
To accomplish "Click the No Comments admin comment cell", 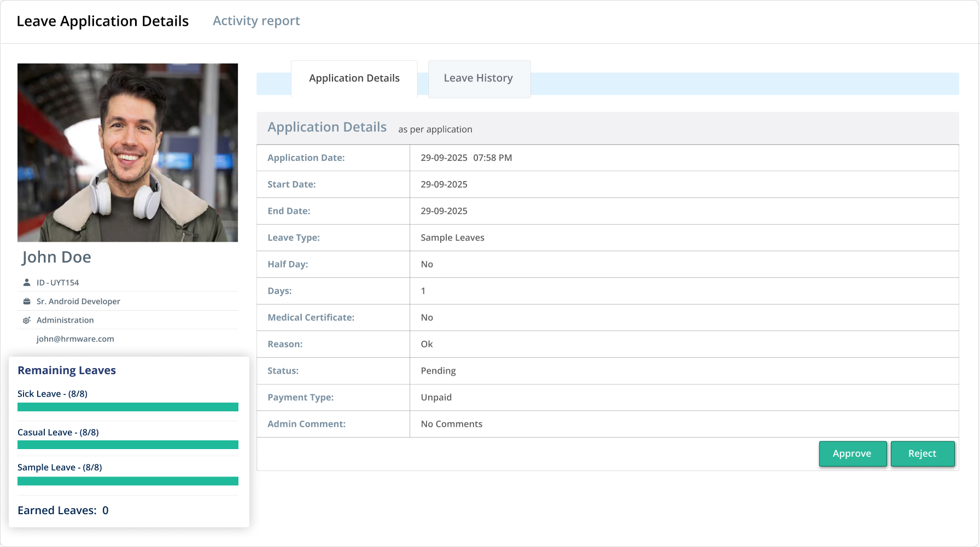I will click(x=451, y=424).
